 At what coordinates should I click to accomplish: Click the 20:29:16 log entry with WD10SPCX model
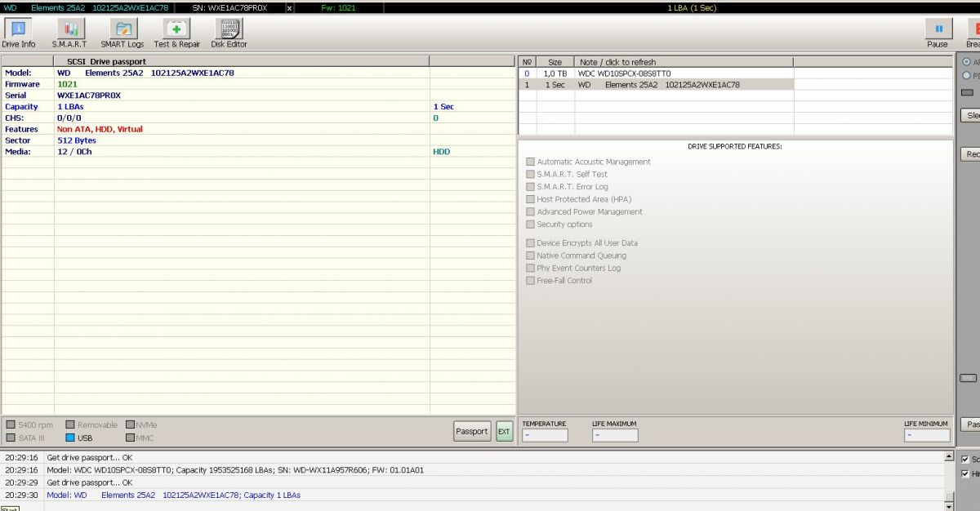235,470
